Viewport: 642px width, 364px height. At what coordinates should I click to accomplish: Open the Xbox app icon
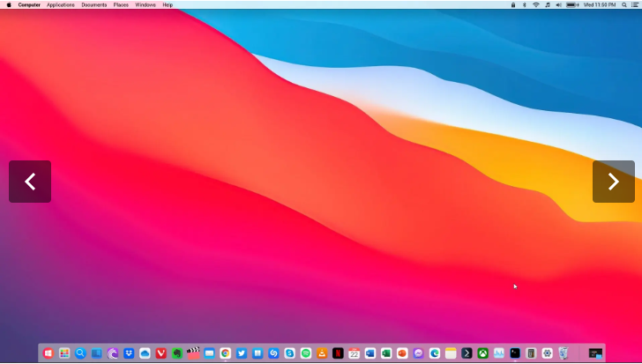coord(483,353)
